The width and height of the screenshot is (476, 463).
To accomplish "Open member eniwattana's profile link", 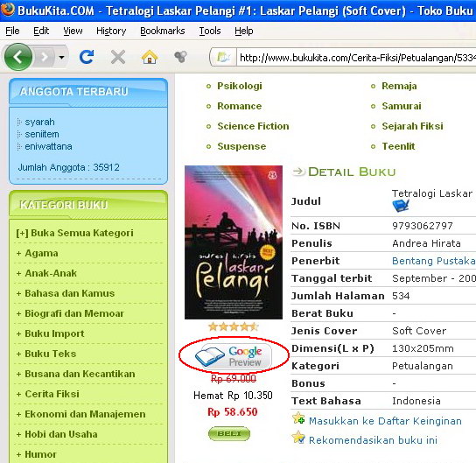I will [x=49, y=147].
